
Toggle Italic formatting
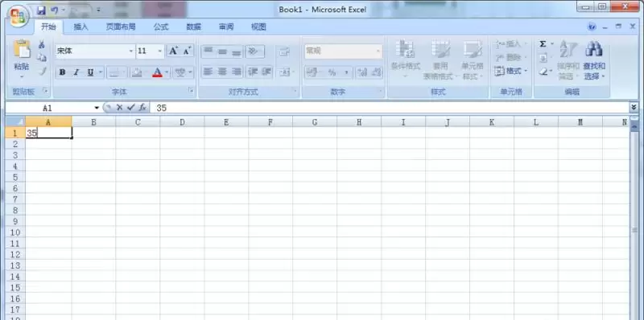76,72
